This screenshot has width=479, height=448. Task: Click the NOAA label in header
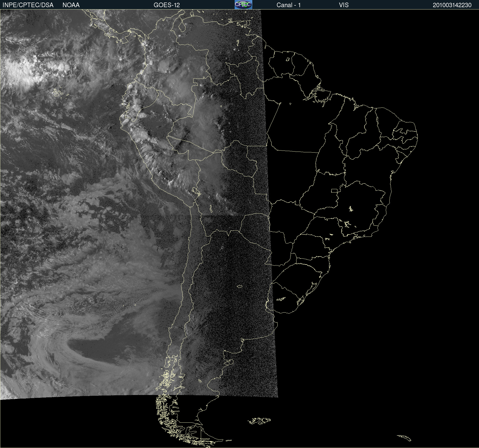pyautogui.click(x=71, y=5)
